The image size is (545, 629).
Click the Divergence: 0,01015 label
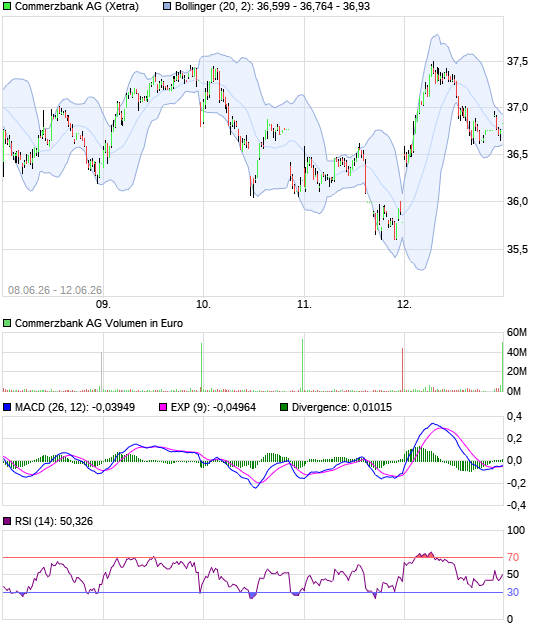point(342,408)
